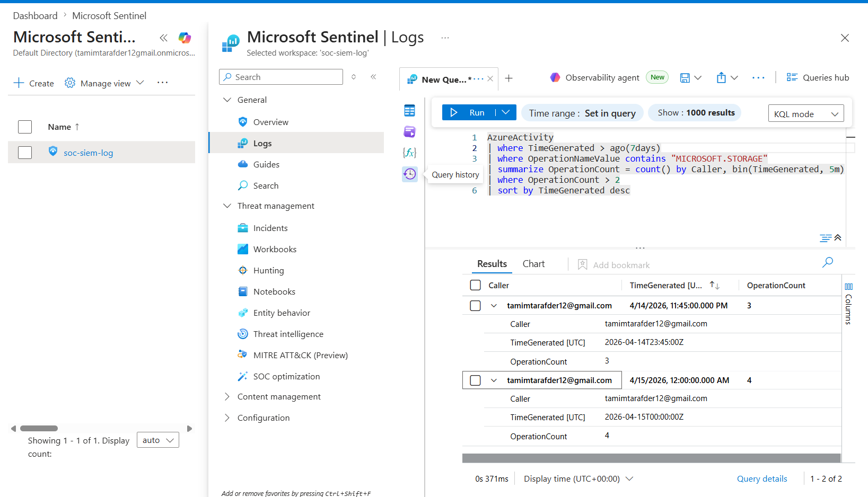The height and width of the screenshot is (497, 868).
Task: Open the Manage view dropdown
Action: point(104,83)
